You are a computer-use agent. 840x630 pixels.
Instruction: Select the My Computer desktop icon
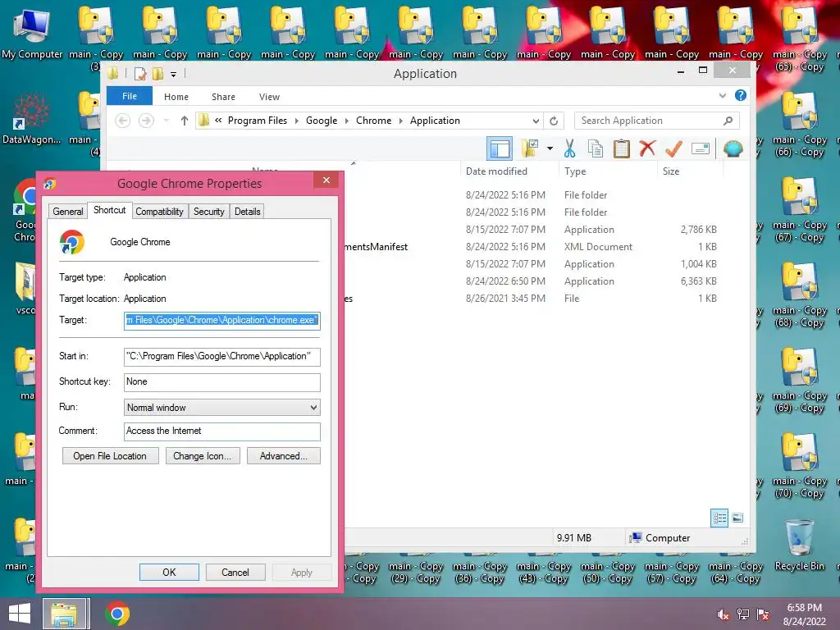coord(32,34)
